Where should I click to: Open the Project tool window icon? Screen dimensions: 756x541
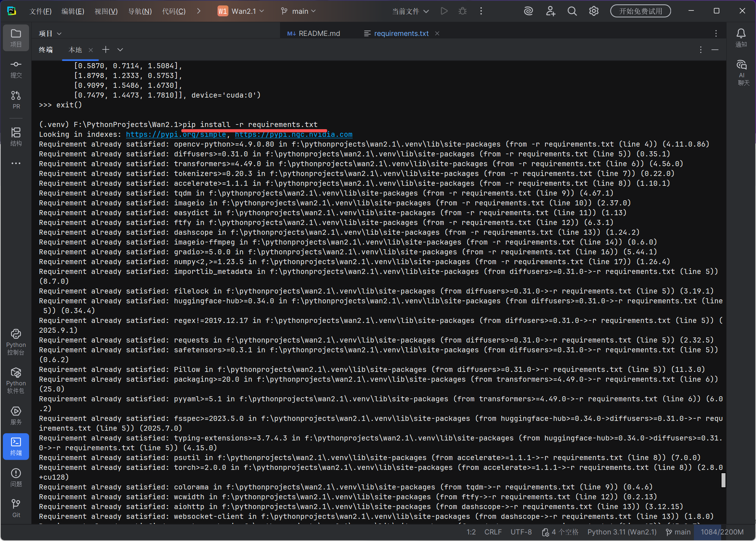16,38
